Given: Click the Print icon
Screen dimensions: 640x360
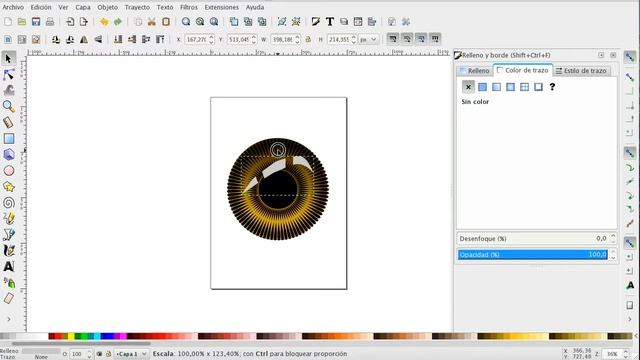Looking at the screenshot, I should pyautogui.click(x=50, y=22).
